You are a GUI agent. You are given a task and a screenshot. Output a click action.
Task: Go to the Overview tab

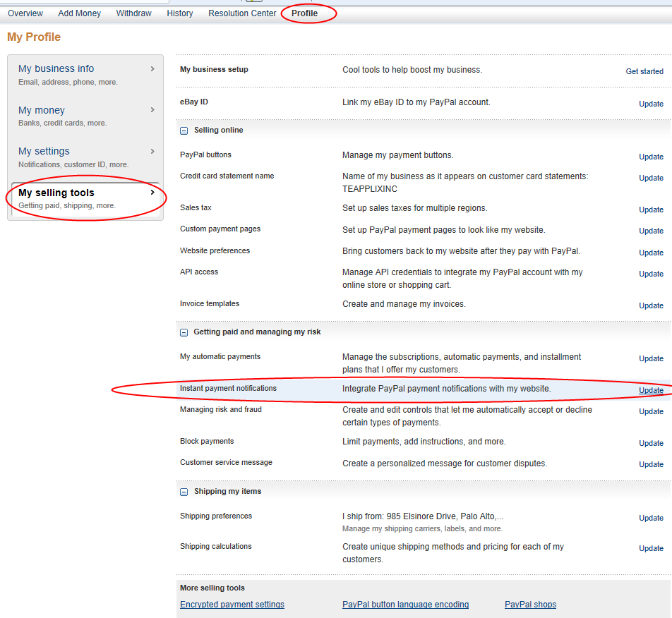25,13
